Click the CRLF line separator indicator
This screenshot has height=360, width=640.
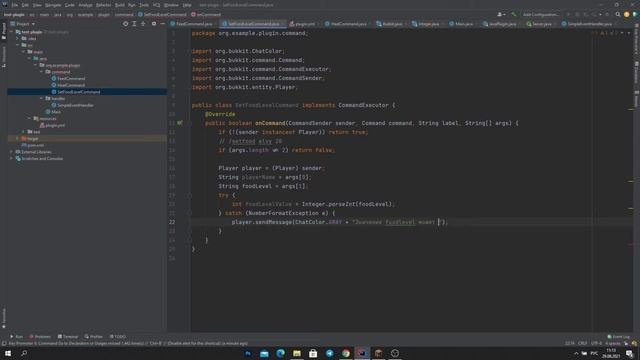coord(583,344)
